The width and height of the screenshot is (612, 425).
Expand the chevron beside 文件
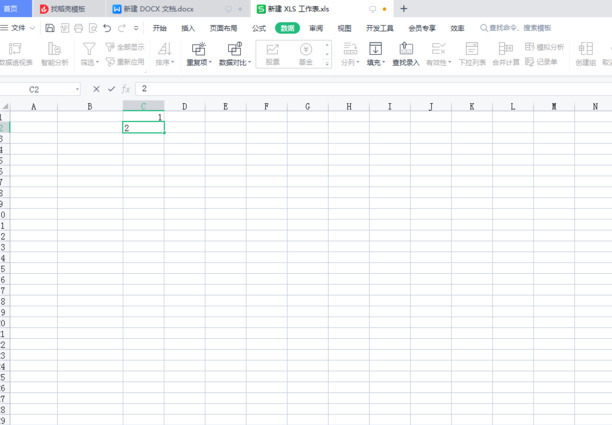pyautogui.click(x=32, y=28)
